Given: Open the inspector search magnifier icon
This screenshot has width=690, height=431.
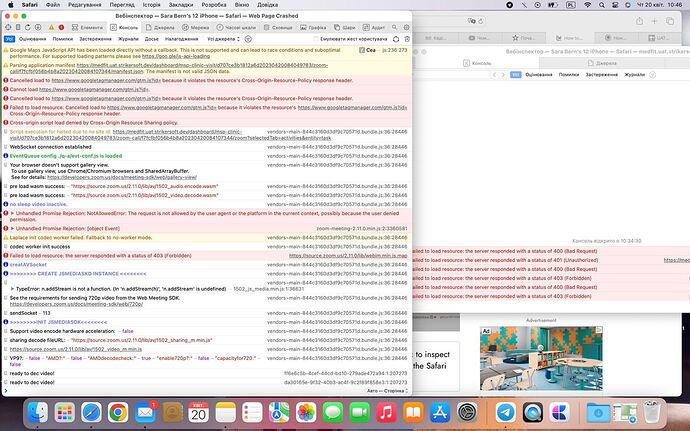Looking at the screenshot, I should (395, 27).
